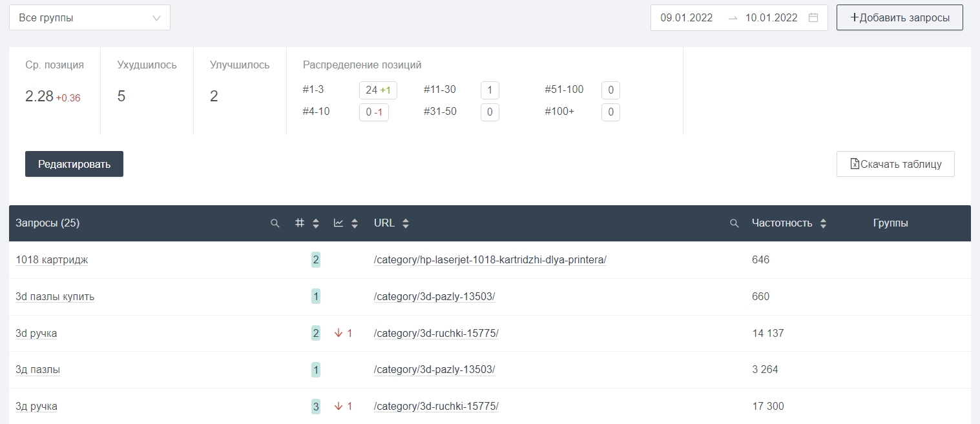Click the search icon in URL column

[734, 223]
